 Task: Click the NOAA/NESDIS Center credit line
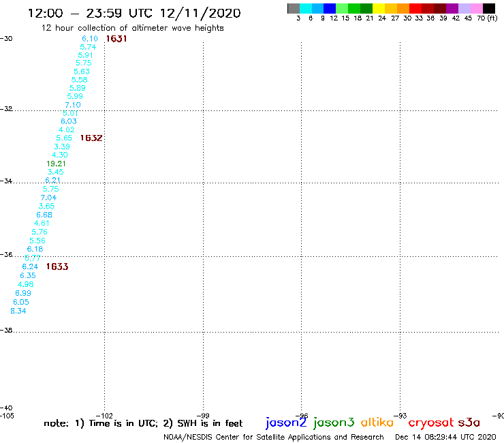[274, 437]
